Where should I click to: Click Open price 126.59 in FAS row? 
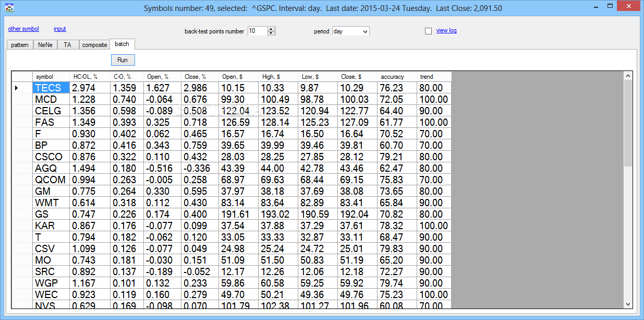click(x=238, y=123)
